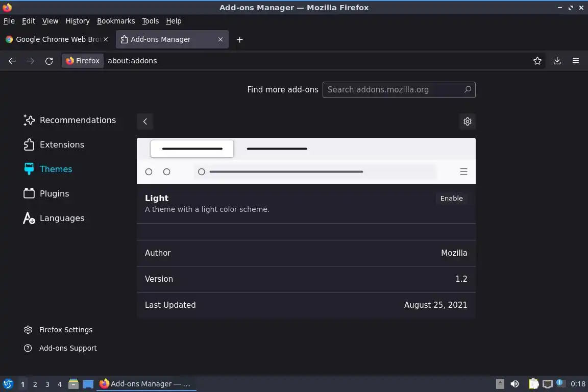Click the notification tray icon with badge
Viewport: 588px width, 392px height.
click(x=560, y=383)
